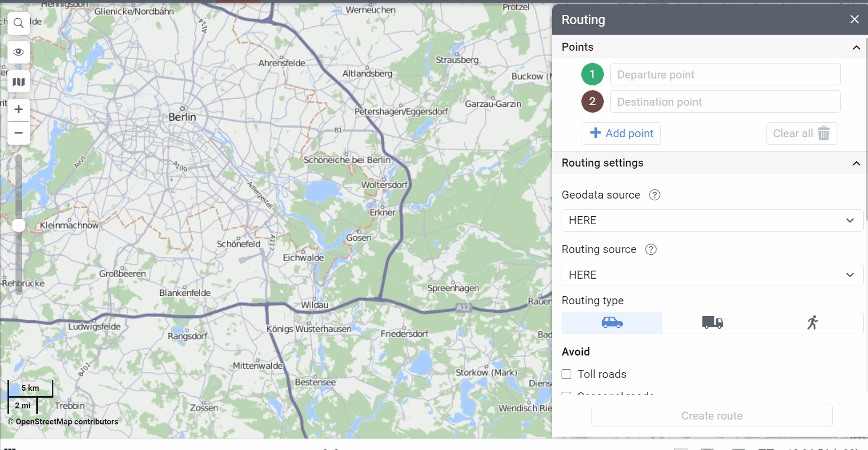Close the Routing panel
Screen dimensions: 868x450
click(855, 20)
